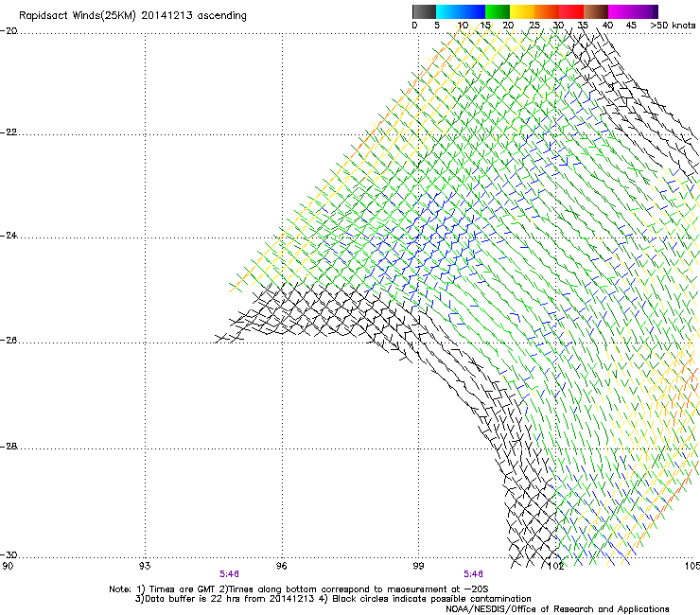
Task: Click the orange 25-30 knots color swatch
Action: 547,11
